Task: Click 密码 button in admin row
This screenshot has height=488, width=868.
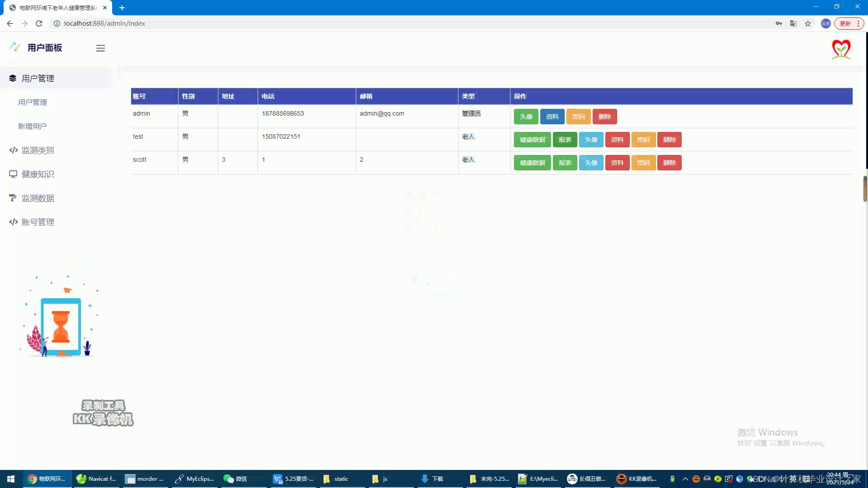Action: coord(578,117)
